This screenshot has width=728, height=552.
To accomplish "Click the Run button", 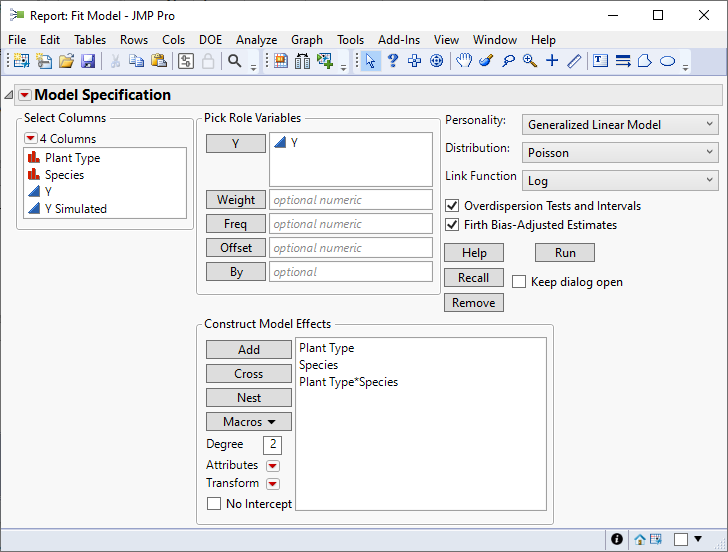I will 565,253.
